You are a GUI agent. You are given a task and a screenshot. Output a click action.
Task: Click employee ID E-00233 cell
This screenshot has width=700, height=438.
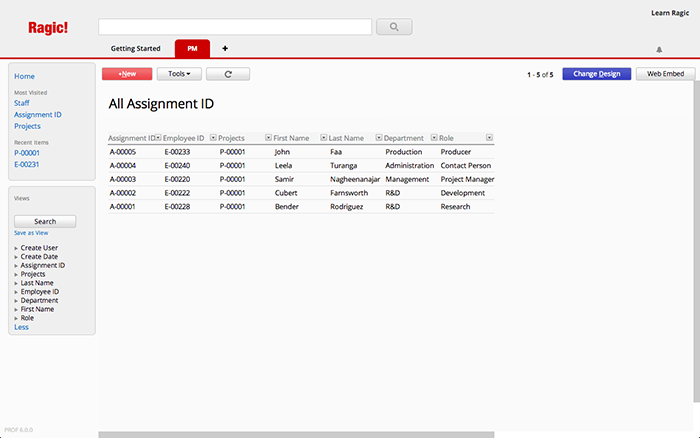coord(177,152)
